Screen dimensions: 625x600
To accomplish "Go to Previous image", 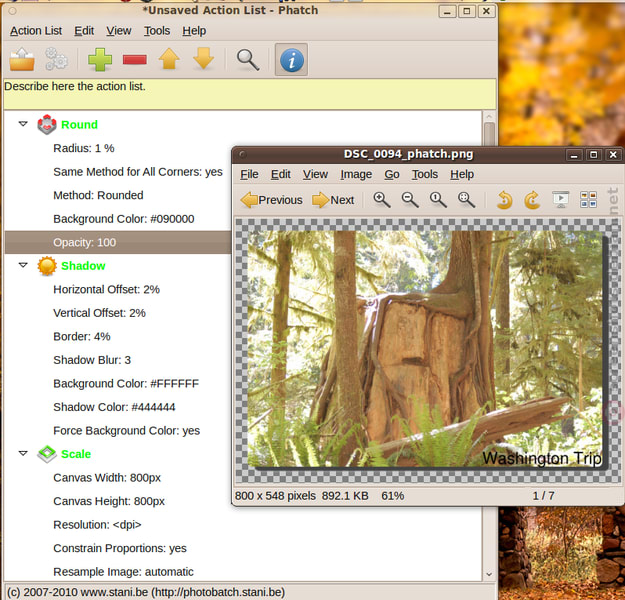I will tap(271, 200).
